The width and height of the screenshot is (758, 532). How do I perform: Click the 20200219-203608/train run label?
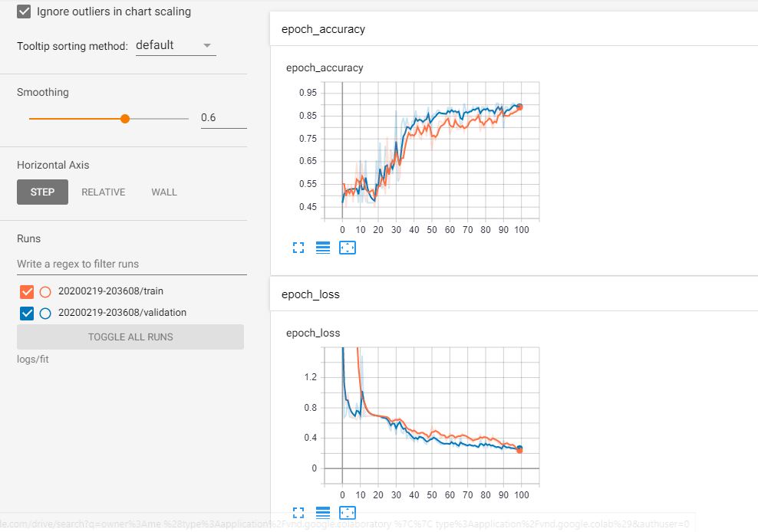(110, 291)
